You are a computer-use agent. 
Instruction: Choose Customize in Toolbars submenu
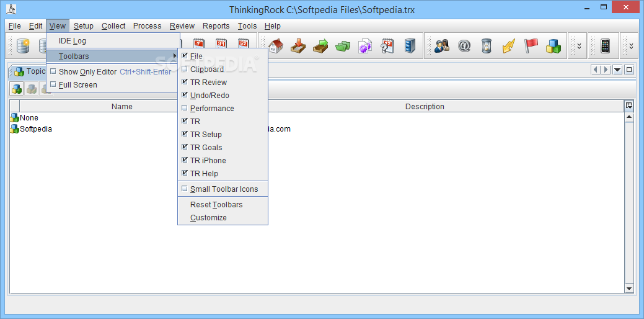point(208,217)
